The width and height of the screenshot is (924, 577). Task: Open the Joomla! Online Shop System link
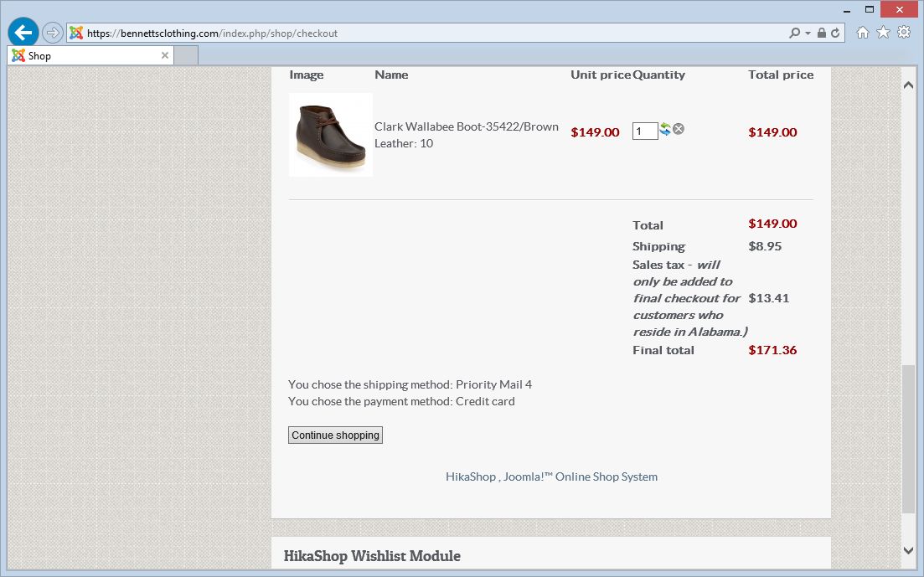pos(581,477)
